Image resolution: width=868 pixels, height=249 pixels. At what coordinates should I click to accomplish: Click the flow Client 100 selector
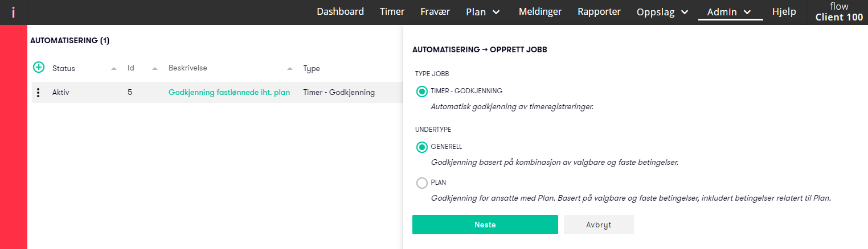pyautogui.click(x=839, y=12)
